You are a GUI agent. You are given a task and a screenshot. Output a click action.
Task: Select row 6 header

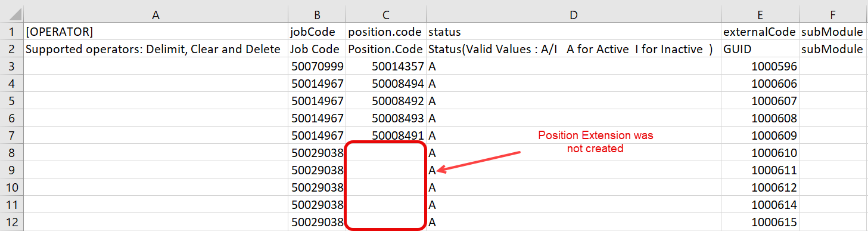coord(11,119)
